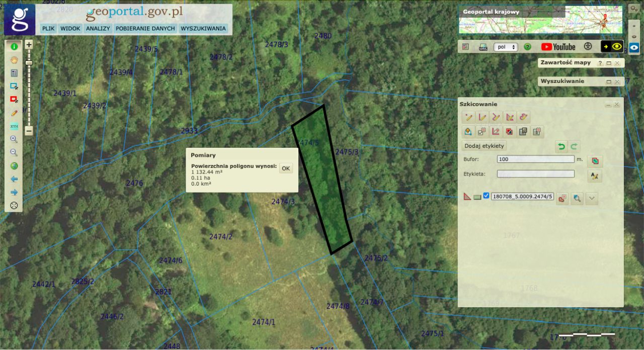644x350 pixels.
Task: Apply label with the A pencil button
Action: (x=595, y=176)
